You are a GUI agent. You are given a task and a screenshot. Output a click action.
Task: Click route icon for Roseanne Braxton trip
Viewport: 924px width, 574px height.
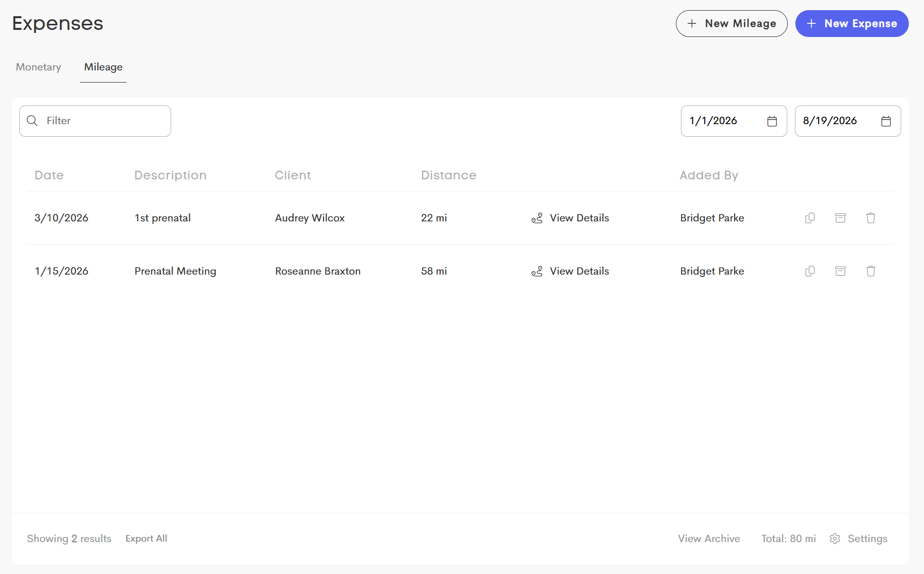(x=537, y=271)
